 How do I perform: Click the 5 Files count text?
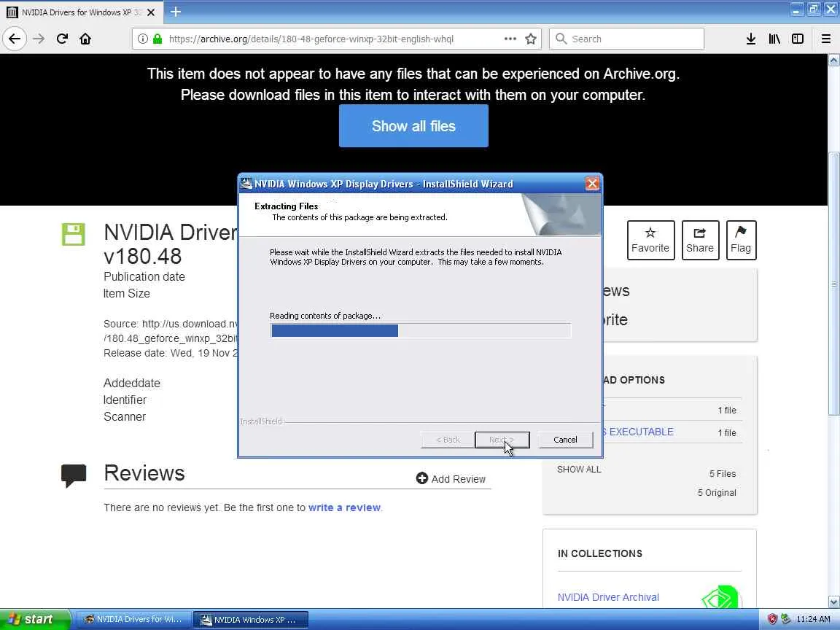[723, 473]
